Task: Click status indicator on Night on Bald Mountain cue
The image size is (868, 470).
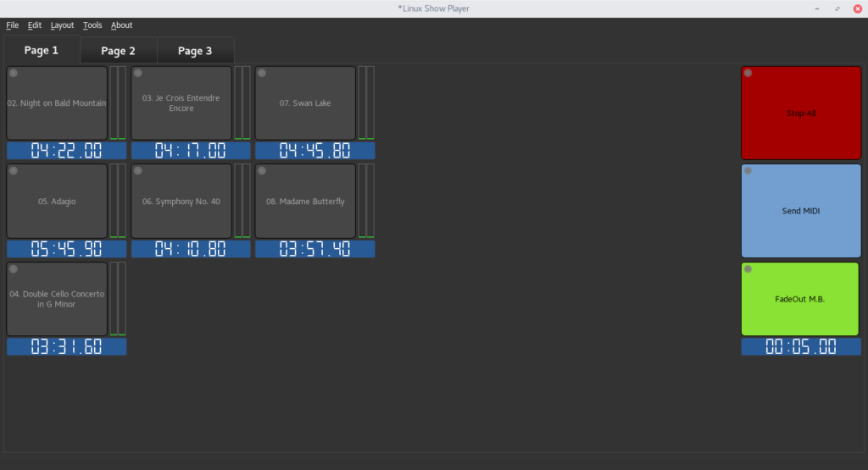Action: click(x=14, y=74)
